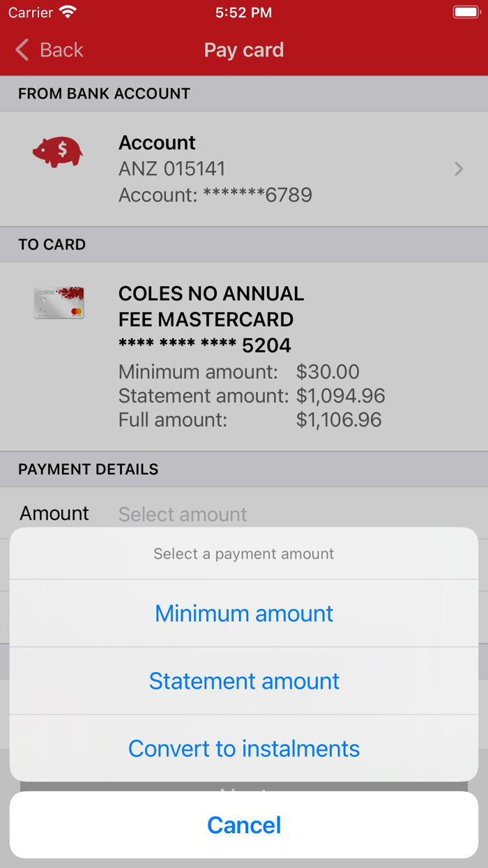Tap the Pay card title
This screenshot has height=868, width=488.
click(x=244, y=50)
